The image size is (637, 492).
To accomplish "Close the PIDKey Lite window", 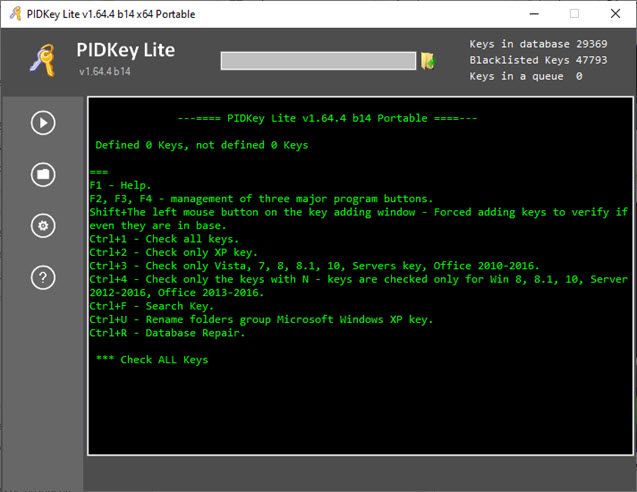I will pyautogui.click(x=615, y=14).
